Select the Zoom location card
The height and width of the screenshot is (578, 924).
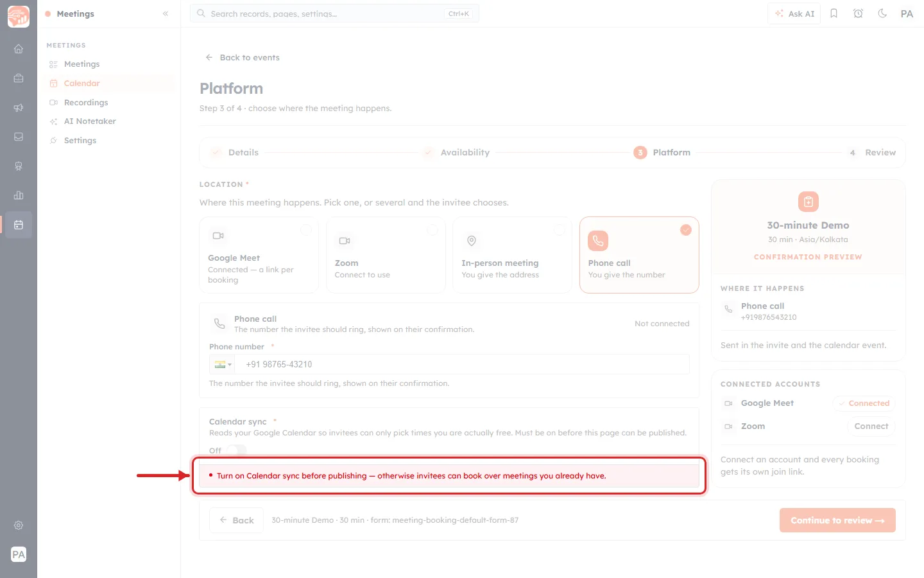point(386,255)
